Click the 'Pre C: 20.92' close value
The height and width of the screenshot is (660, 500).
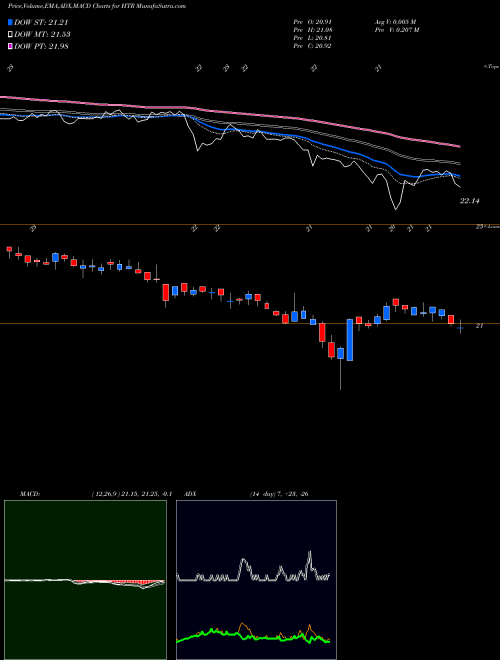click(x=312, y=46)
